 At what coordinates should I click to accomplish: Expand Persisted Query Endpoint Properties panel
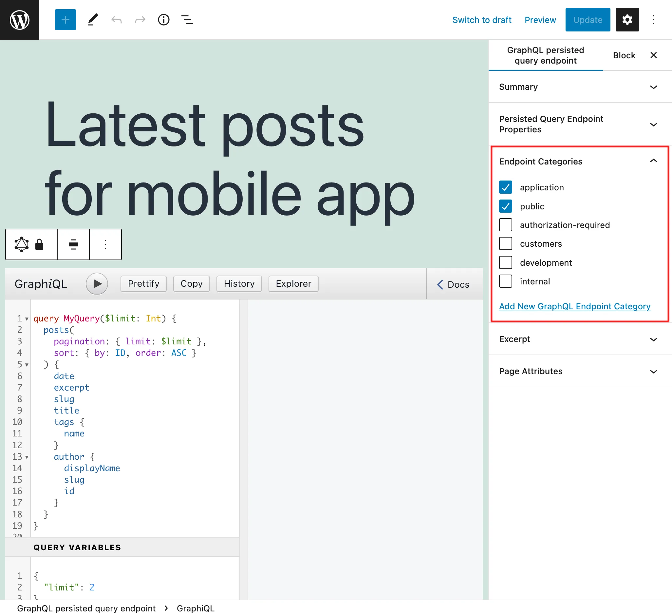tap(580, 124)
